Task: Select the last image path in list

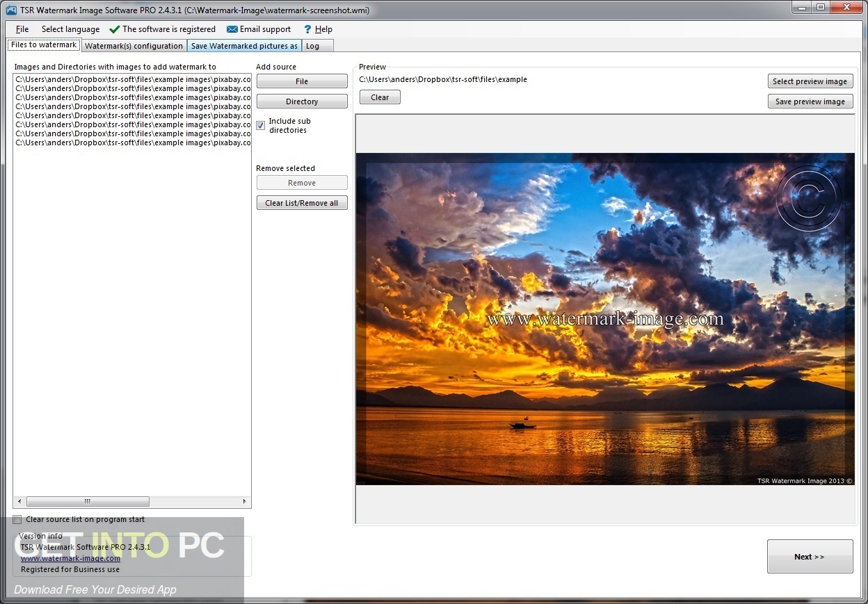Action: click(133, 142)
